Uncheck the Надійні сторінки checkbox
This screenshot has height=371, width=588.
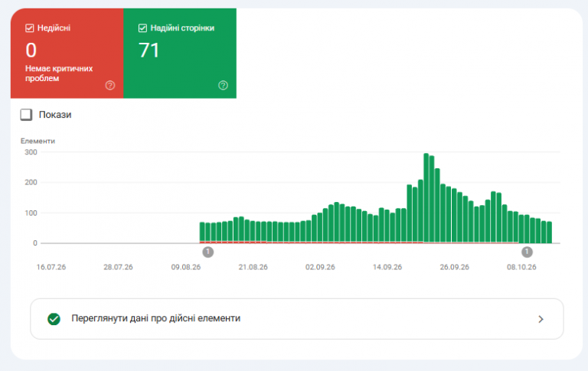[x=142, y=28]
